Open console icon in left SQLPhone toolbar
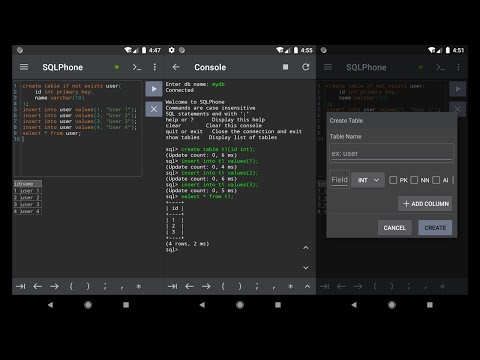 pyautogui.click(x=137, y=67)
